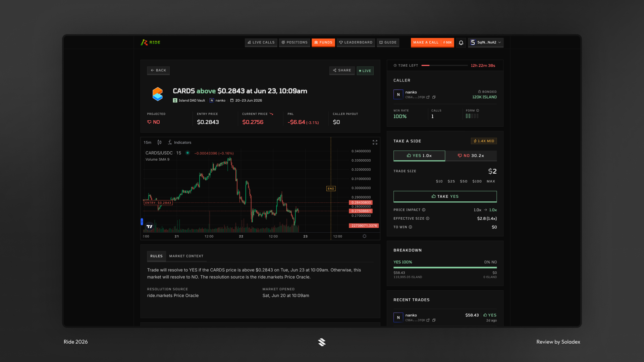The height and width of the screenshot is (362, 644).
Task: Open nanko's profile under the call title
Action: (x=218, y=101)
